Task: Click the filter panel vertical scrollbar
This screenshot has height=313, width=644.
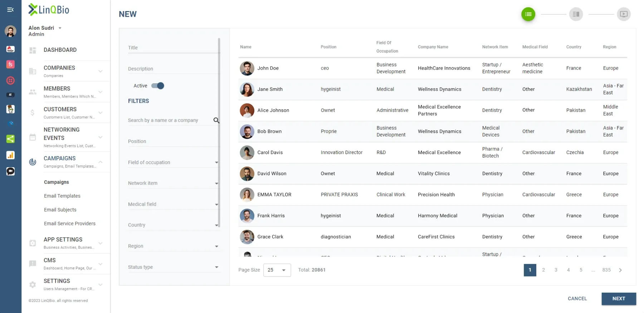Action: [x=219, y=132]
